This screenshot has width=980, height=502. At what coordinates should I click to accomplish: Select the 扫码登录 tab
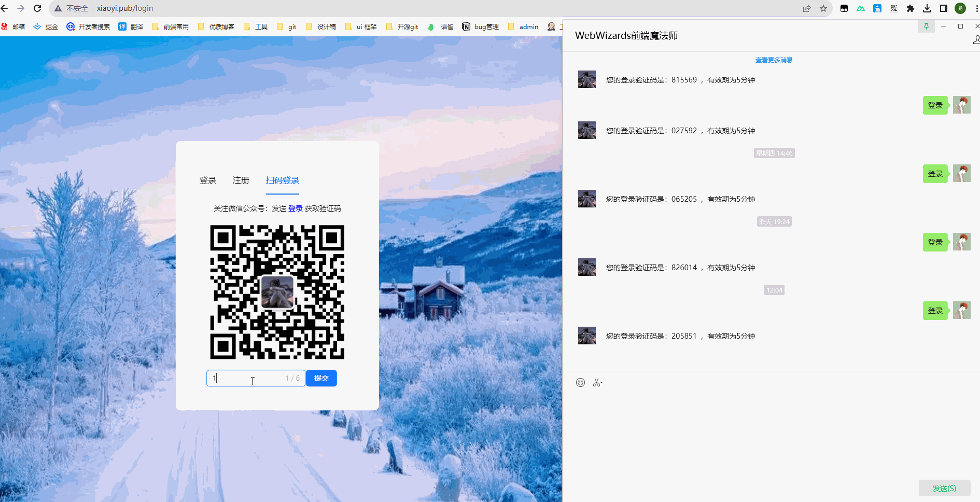[282, 180]
